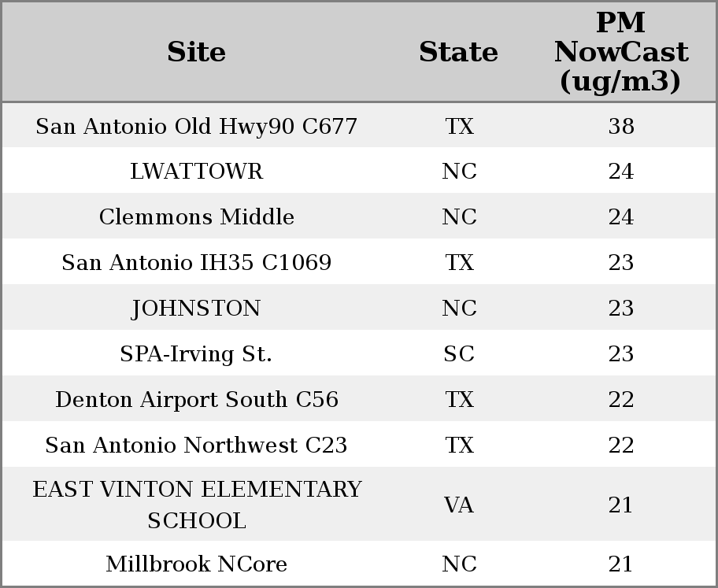Select San Antonio IH35 C1069 site
The image size is (718, 588).
pyautogui.click(x=196, y=263)
